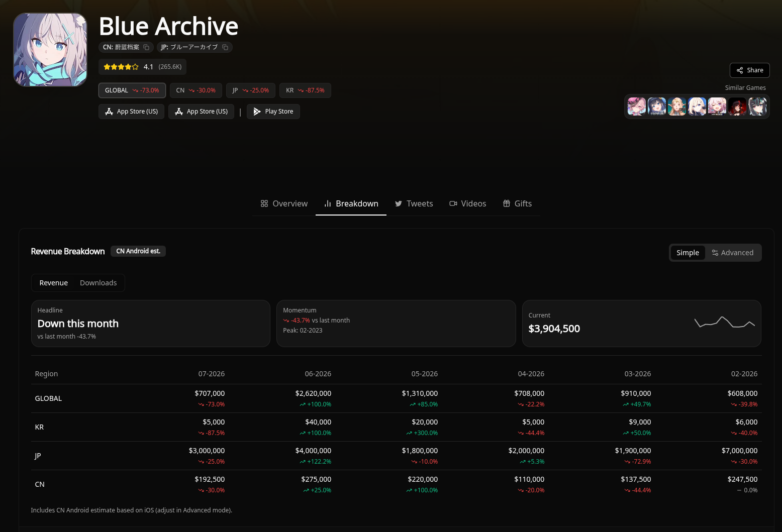782x532 pixels.
Task: Click the CN Android estimate footnote
Action: tap(132, 510)
